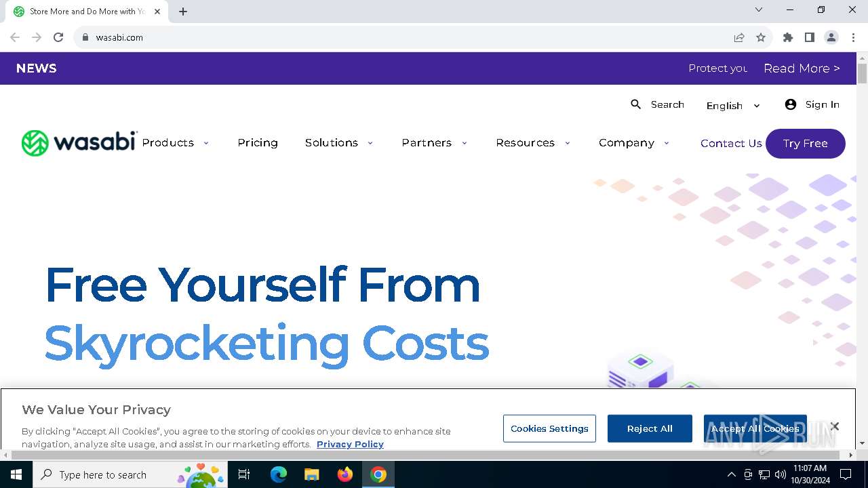
Task: Expand the Products menu
Action: [176, 143]
